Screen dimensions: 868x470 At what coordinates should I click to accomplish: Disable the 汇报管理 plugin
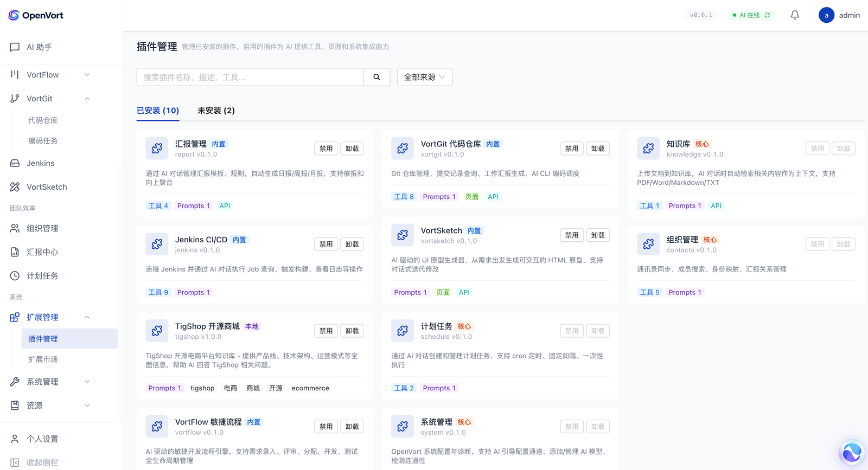(x=326, y=149)
